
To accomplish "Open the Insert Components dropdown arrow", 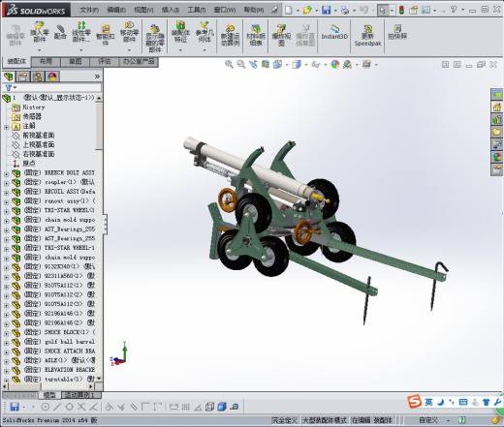I will pos(40,50).
